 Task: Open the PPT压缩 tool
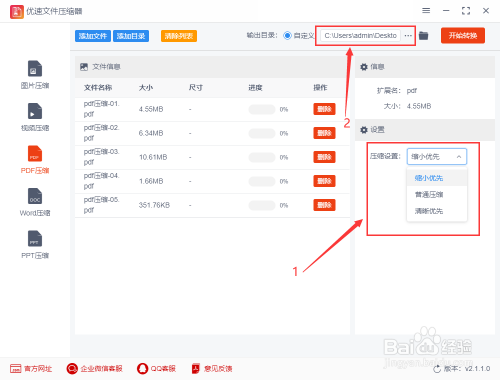point(35,245)
